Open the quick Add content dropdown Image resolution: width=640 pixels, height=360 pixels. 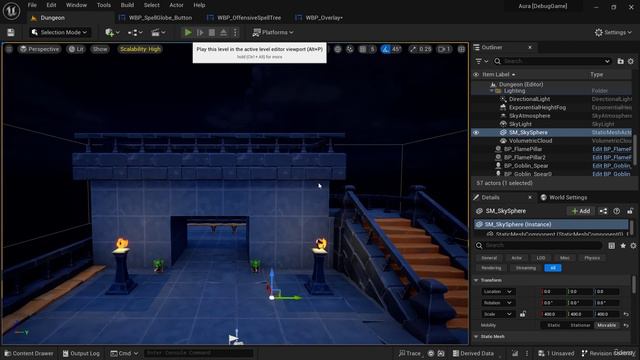(x=112, y=32)
